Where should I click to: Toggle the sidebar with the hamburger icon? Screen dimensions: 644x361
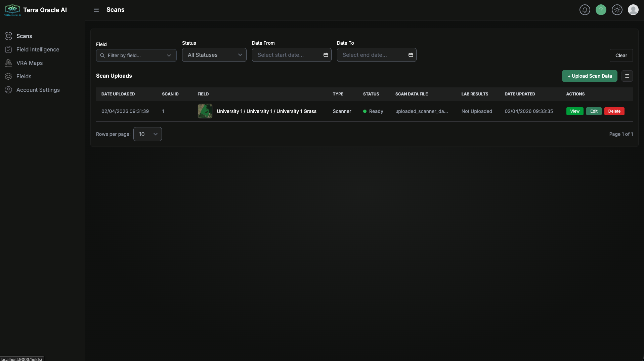96,10
